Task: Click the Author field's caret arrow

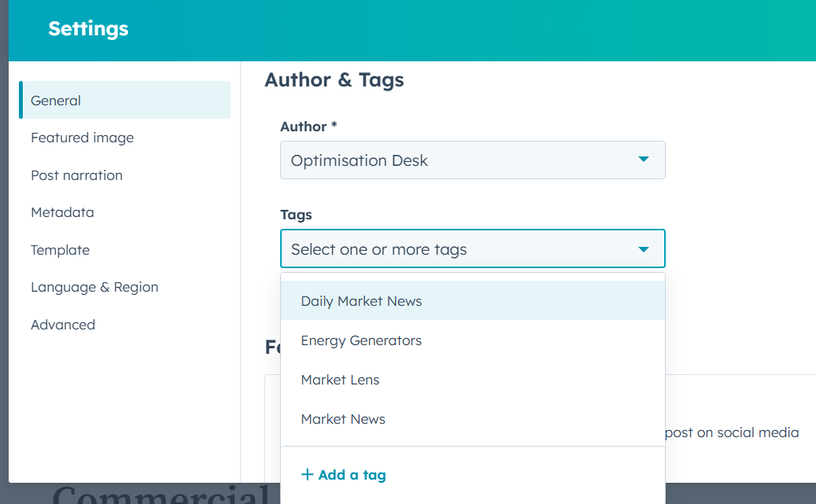Action: [643, 160]
